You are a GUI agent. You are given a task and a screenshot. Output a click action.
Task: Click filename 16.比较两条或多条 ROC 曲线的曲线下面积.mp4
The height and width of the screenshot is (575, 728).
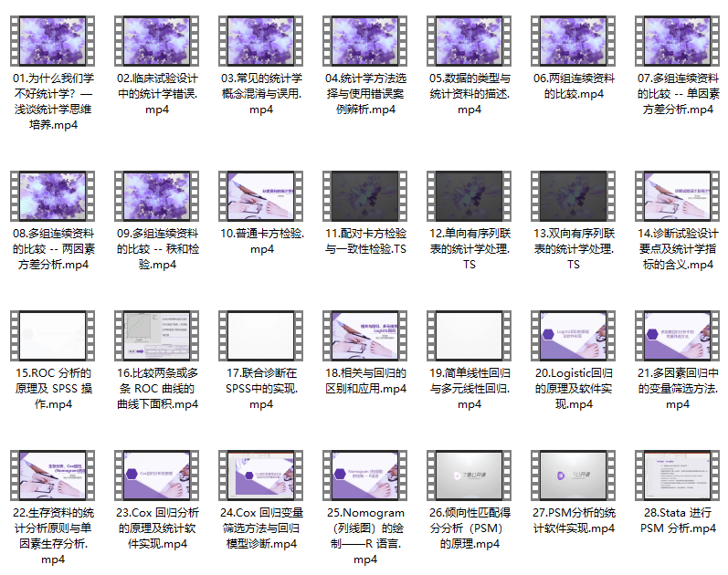click(x=157, y=389)
